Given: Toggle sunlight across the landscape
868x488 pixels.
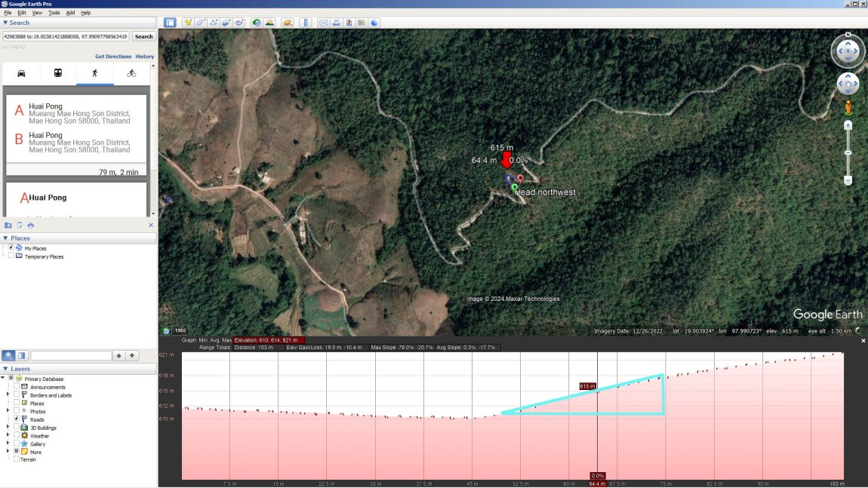Looking at the screenshot, I should click(x=270, y=23).
